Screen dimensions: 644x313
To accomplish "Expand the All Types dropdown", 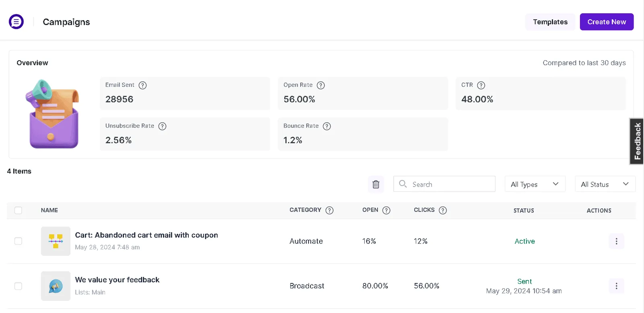I will click(x=535, y=184).
